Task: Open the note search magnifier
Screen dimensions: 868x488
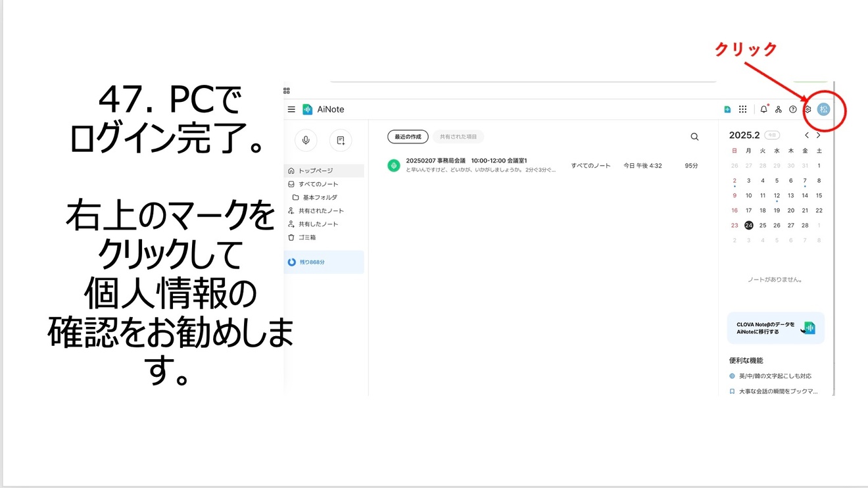Action: pyautogui.click(x=694, y=137)
